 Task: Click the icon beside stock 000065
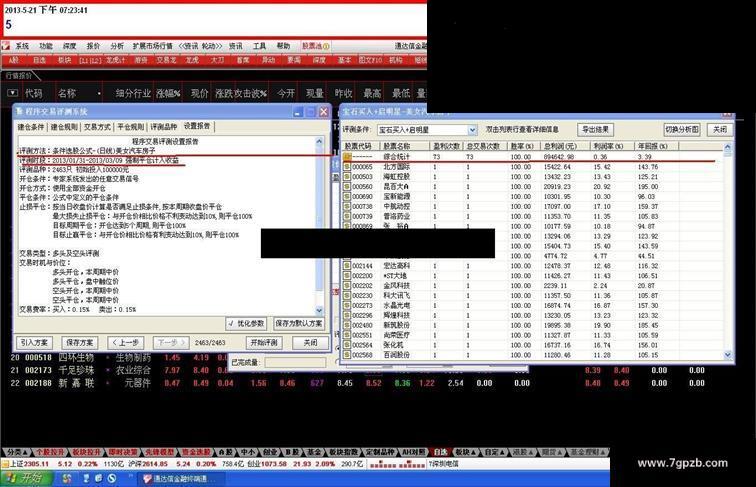click(347, 166)
